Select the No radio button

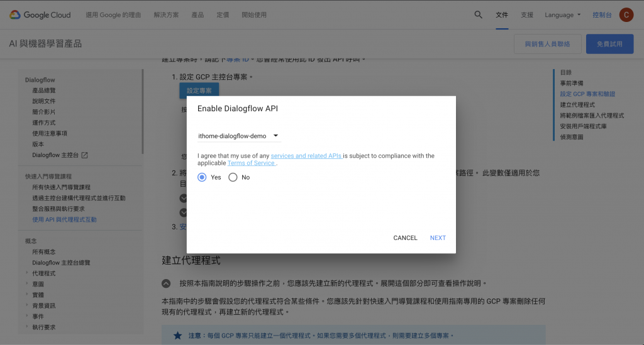tap(233, 177)
